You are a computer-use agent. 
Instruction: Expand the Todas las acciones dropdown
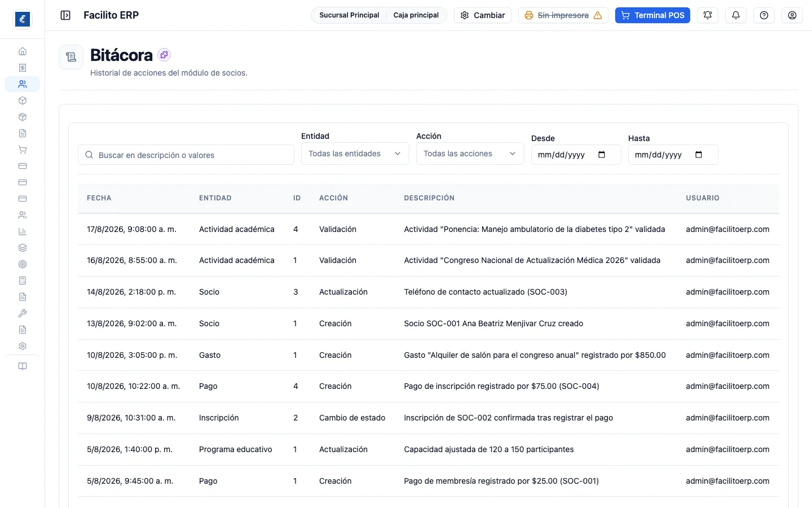pyautogui.click(x=470, y=154)
